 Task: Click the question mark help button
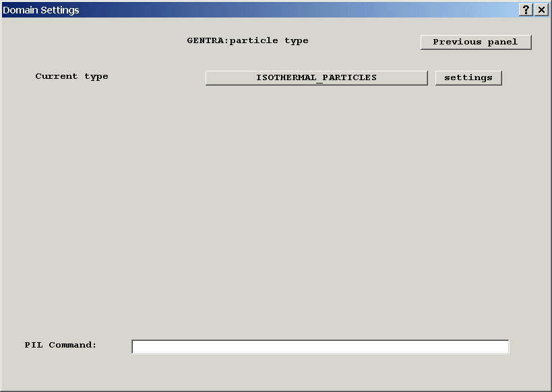(526, 10)
